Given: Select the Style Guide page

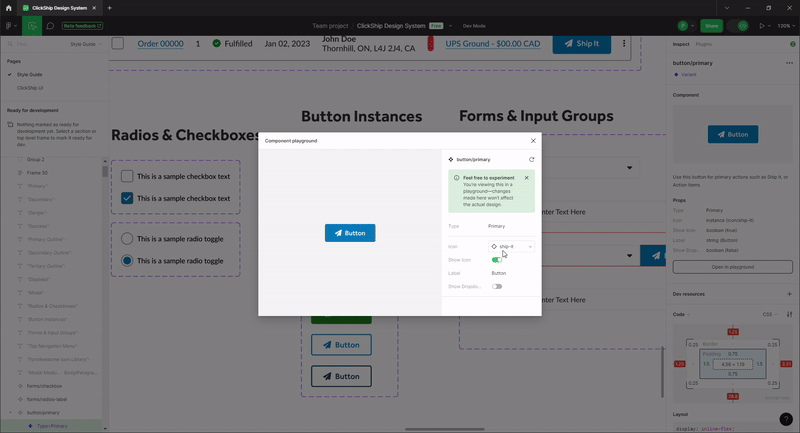Looking at the screenshot, I should [x=30, y=74].
